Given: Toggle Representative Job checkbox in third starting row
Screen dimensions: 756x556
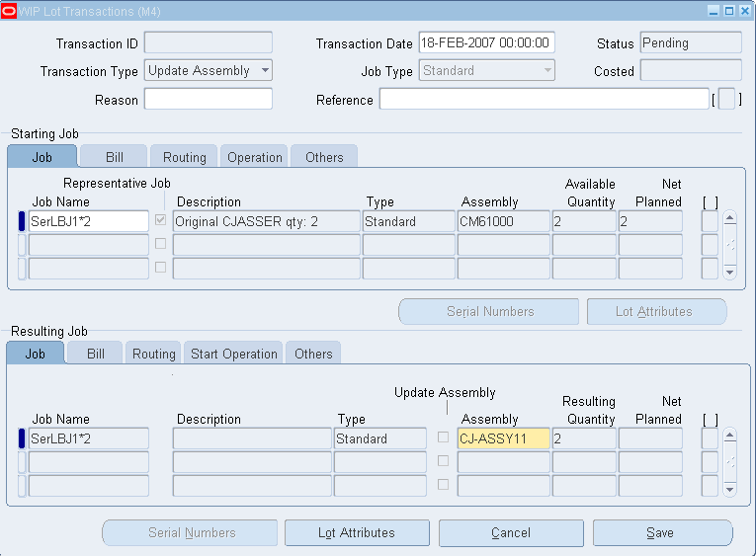Looking at the screenshot, I should [160, 268].
